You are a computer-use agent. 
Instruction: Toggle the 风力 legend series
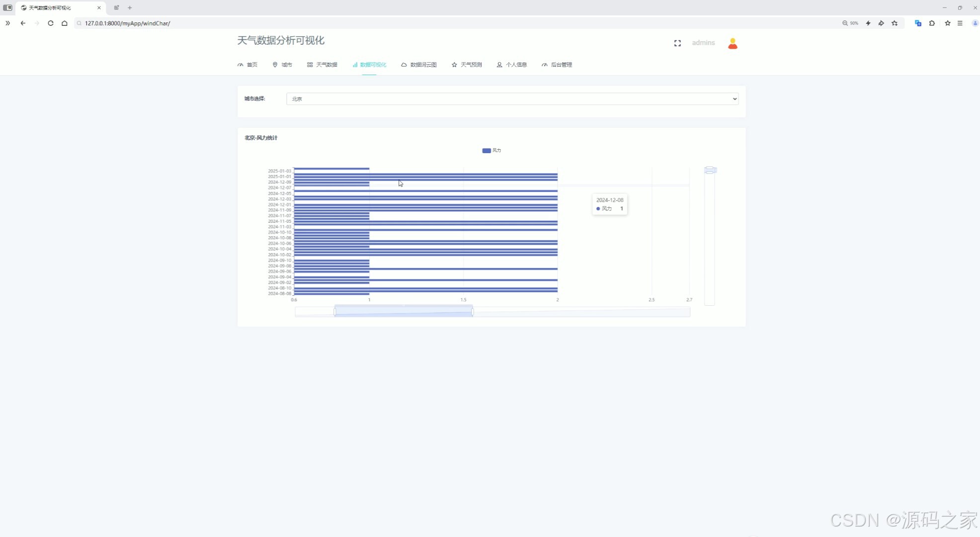(491, 151)
